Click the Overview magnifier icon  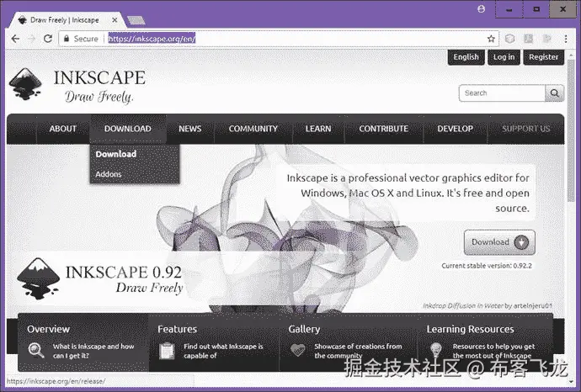pos(36,350)
